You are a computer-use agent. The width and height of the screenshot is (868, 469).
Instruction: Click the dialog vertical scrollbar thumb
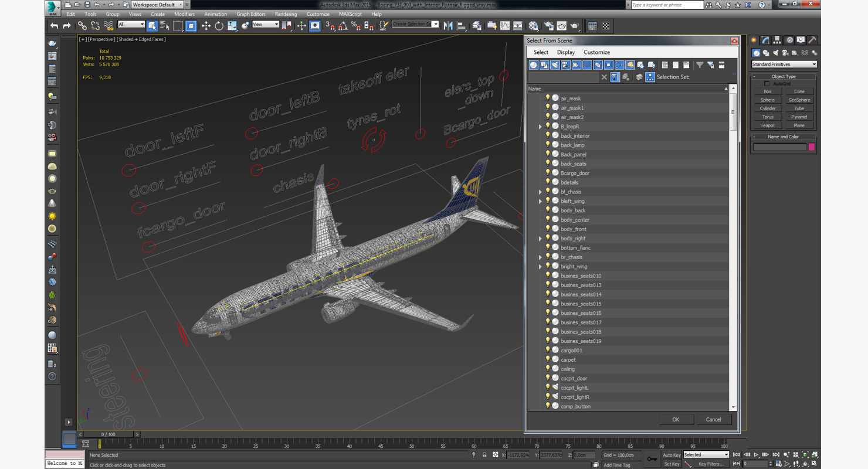pyautogui.click(x=733, y=111)
